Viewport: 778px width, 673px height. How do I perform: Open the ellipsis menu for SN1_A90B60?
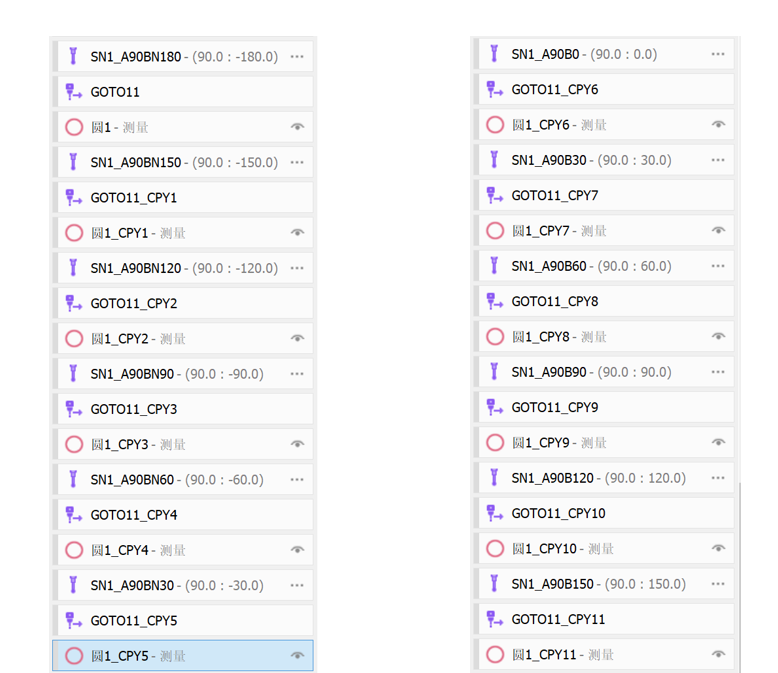[718, 266]
